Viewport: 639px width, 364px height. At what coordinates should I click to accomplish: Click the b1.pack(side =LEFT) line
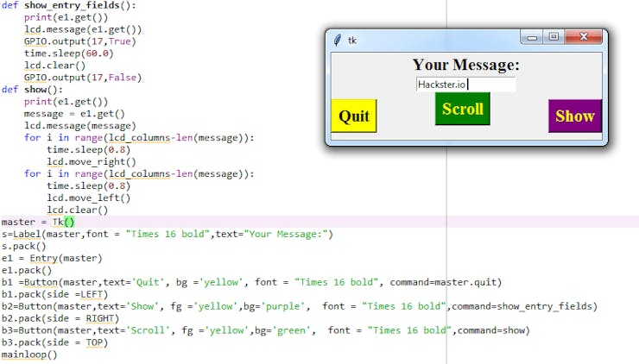point(54,294)
